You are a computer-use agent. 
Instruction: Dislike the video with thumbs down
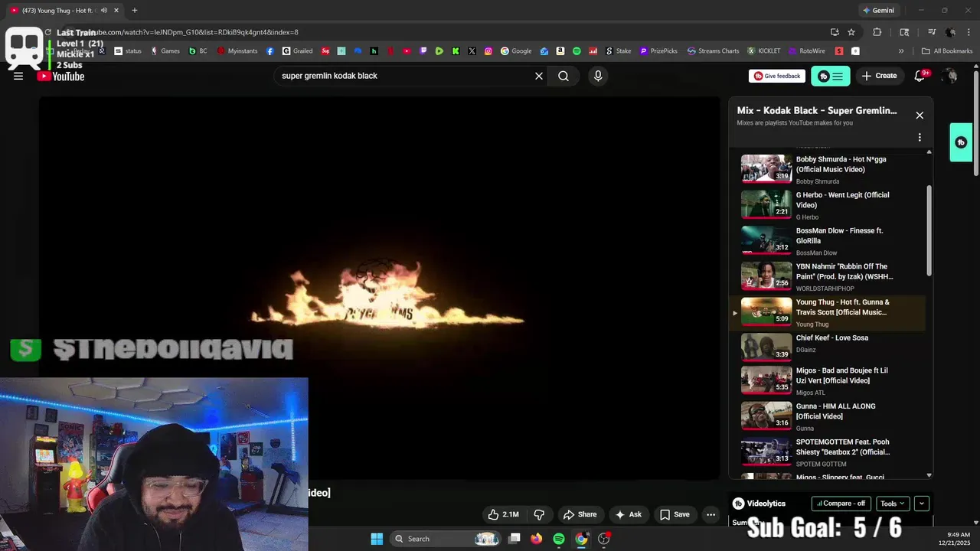(x=539, y=514)
